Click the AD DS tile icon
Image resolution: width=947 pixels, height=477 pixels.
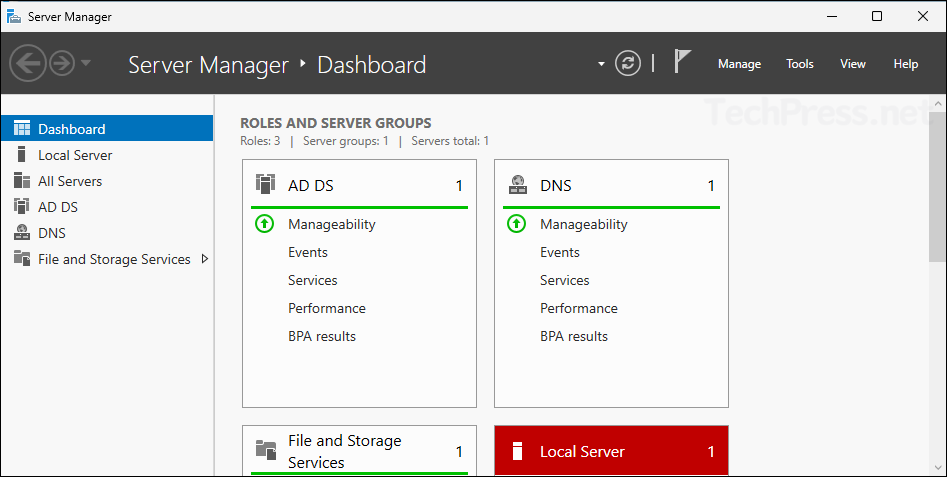pos(265,184)
